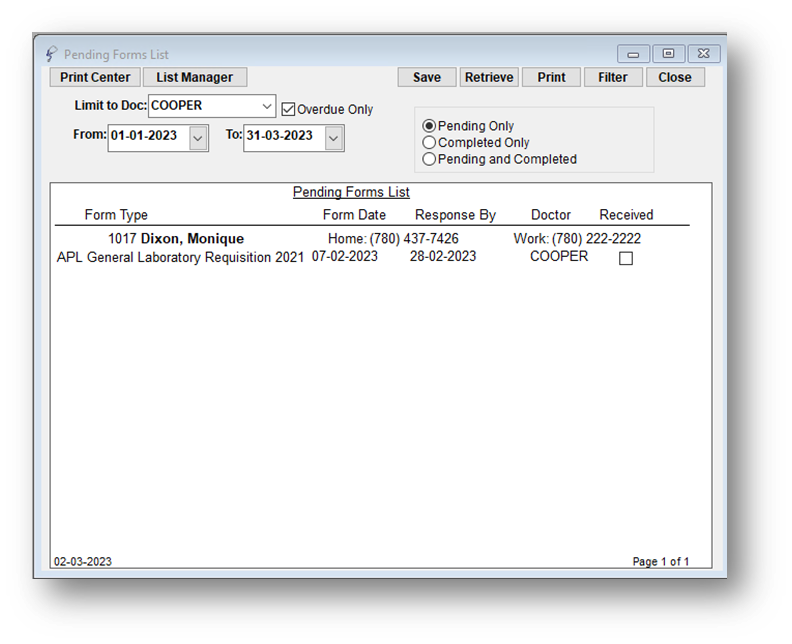Click the form date 07-02-2023

click(345, 257)
